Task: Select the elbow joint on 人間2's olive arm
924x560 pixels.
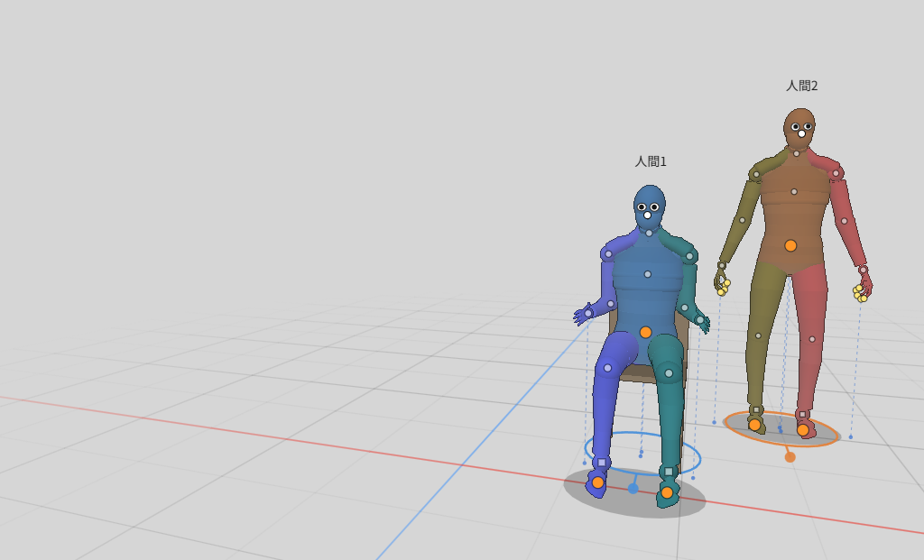Action: coord(742,220)
